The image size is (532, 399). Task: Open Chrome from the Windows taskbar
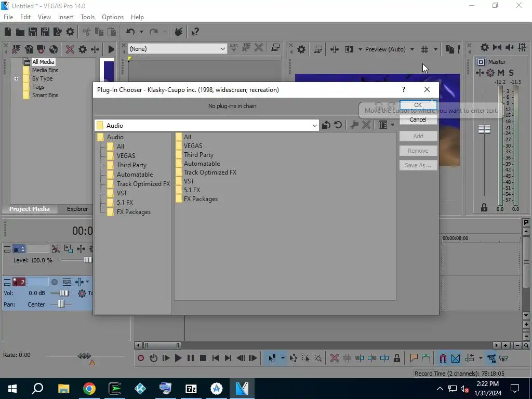tap(89, 389)
